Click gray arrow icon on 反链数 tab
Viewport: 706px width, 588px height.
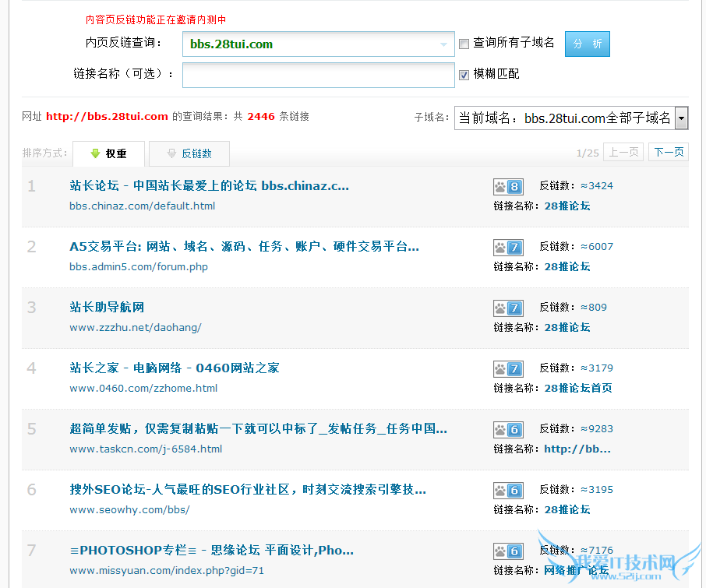tap(171, 153)
